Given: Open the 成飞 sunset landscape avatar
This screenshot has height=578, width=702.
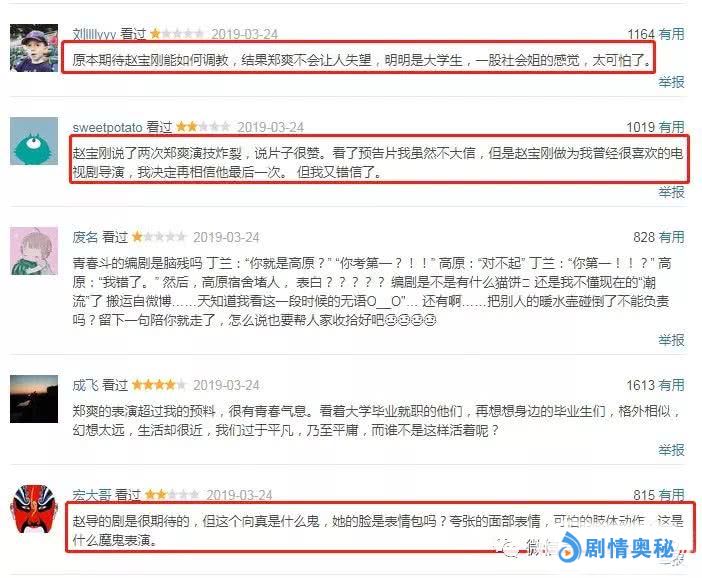Looking at the screenshot, I should (x=34, y=399).
